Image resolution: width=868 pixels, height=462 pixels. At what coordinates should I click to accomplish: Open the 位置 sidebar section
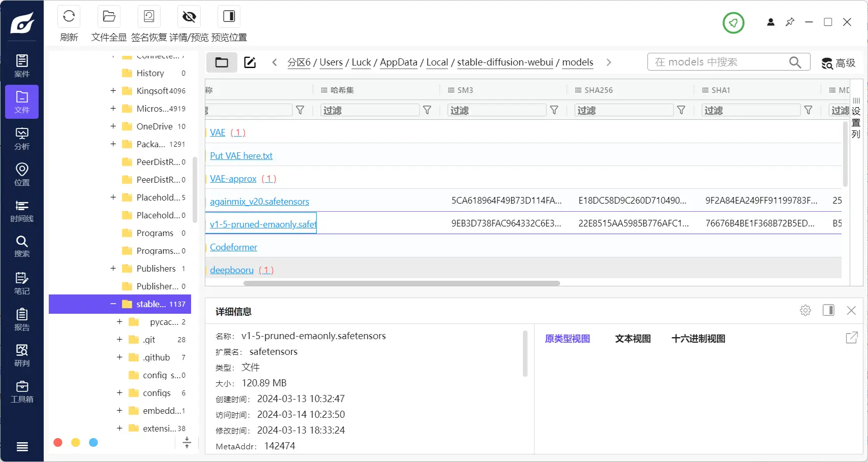coord(22,174)
